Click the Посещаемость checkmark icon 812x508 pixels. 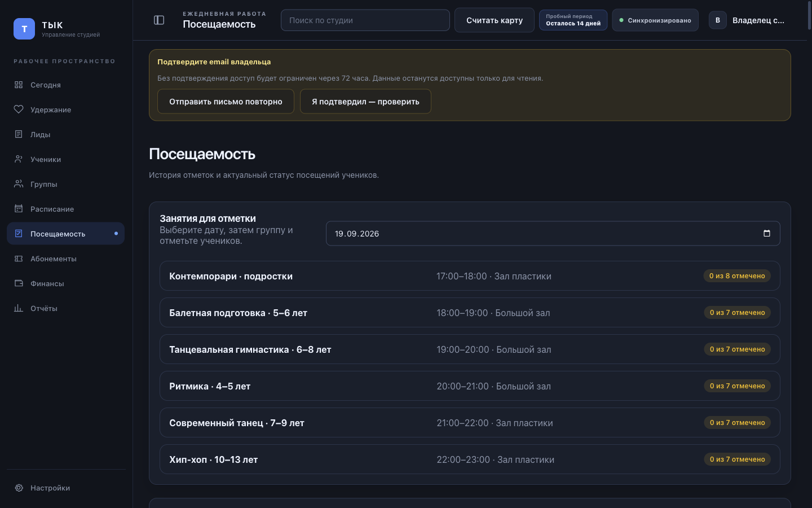tap(19, 234)
